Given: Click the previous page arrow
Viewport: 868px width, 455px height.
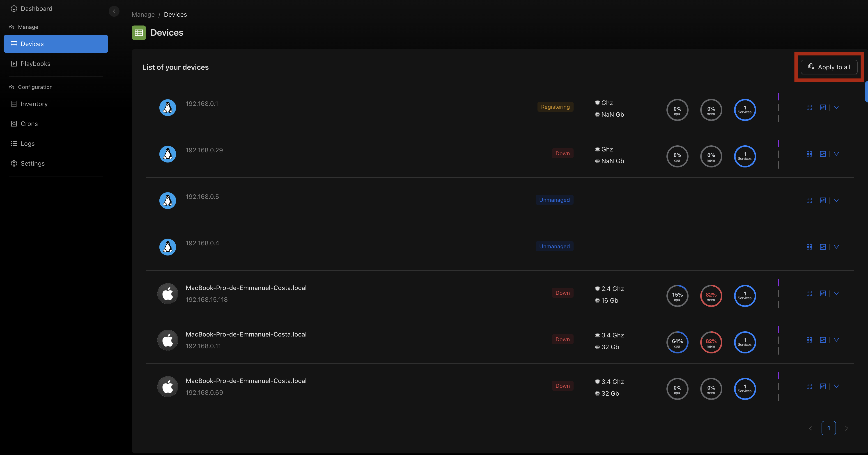Looking at the screenshot, I should point(811,428).
